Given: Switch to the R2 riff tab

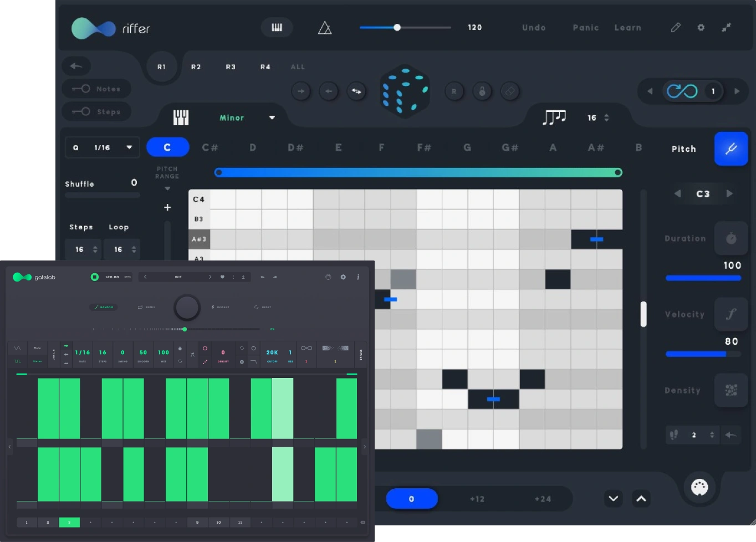Looking at the screenshot, I should [x=196, y=67].
